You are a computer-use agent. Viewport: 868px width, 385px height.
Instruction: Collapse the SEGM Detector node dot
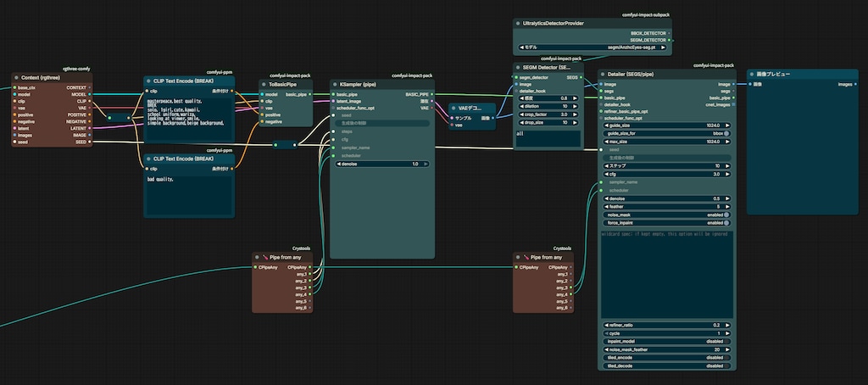pyautogui.click(x=518, y=68)
